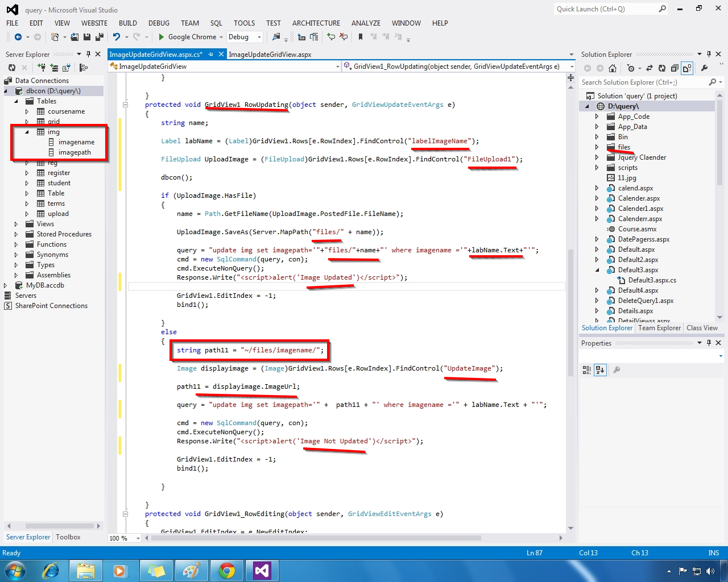
Task: Click the Undo icon on the toolbar
Action: click(x=117, y=36)
